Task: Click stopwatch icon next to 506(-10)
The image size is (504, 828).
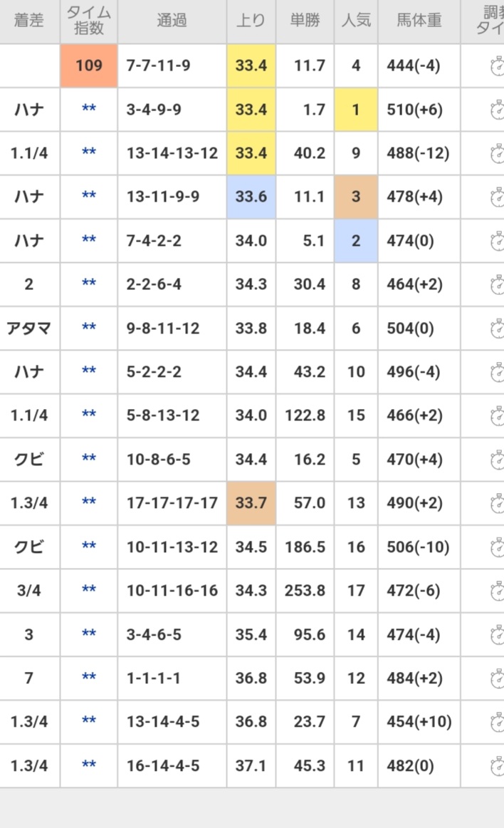Action: (497, 547)
